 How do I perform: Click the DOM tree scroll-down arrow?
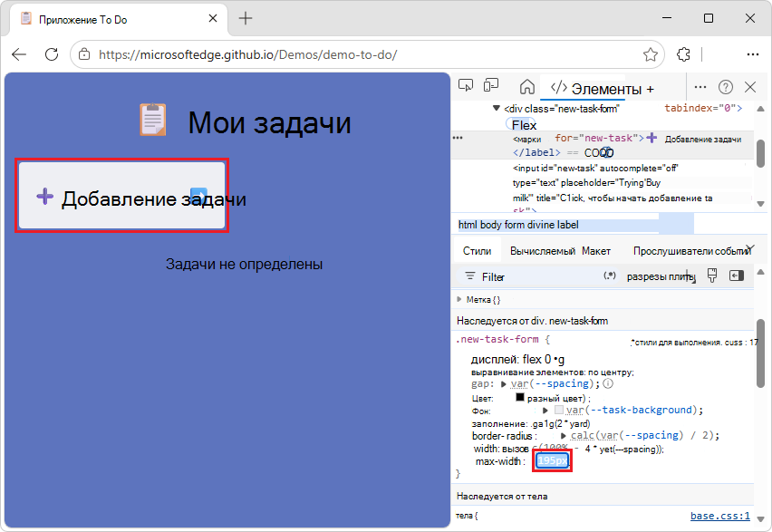click(x=760, y=204)
